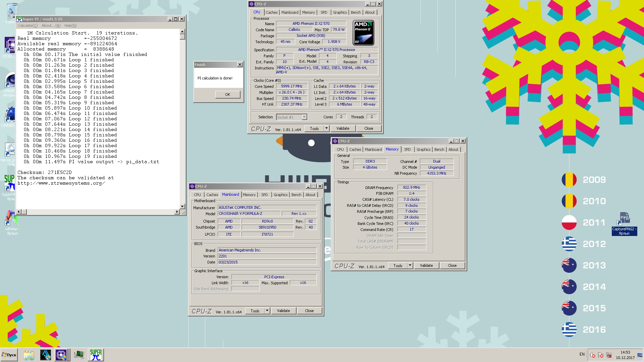
Task: Click the AMD Phenom II logo in CPU-Z
Action: [363, 33]
